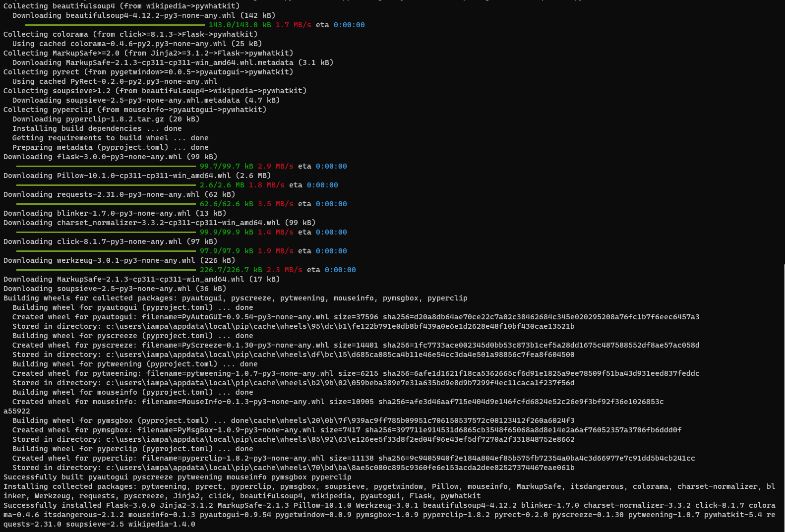785x532 pixels.
Task: Click the "filename=pytweening-1.0.7-py3-none-any.whl" text
Action: (240, 373)
